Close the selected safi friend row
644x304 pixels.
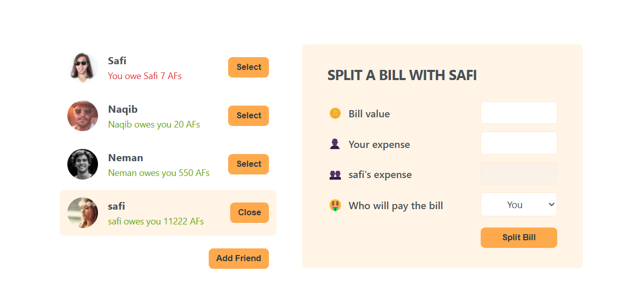tap(249, 213)
